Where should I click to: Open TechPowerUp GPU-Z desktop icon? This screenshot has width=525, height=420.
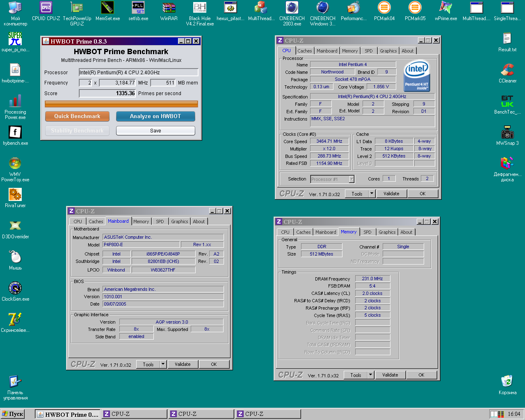point(77,14)
